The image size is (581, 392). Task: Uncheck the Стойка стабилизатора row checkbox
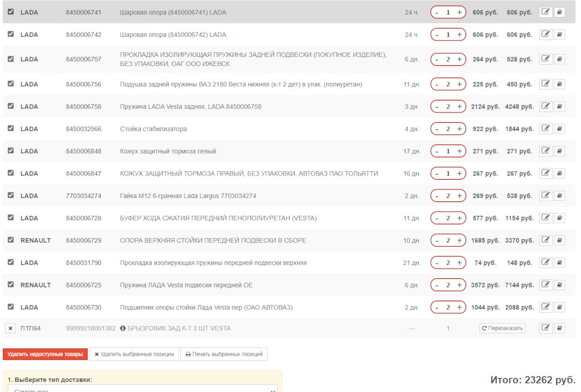point(11,128)
